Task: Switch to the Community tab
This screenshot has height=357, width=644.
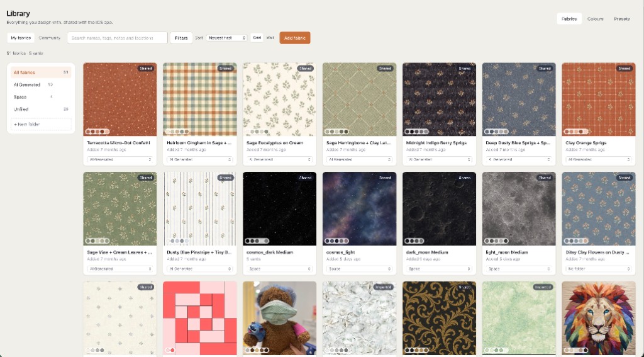Action: (50, 38)
